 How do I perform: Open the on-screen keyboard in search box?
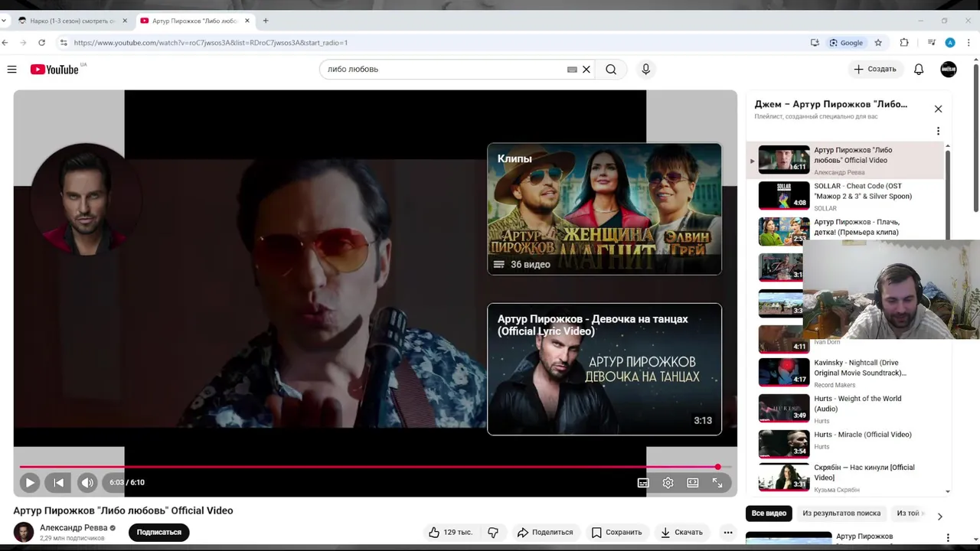coord(572,70)
